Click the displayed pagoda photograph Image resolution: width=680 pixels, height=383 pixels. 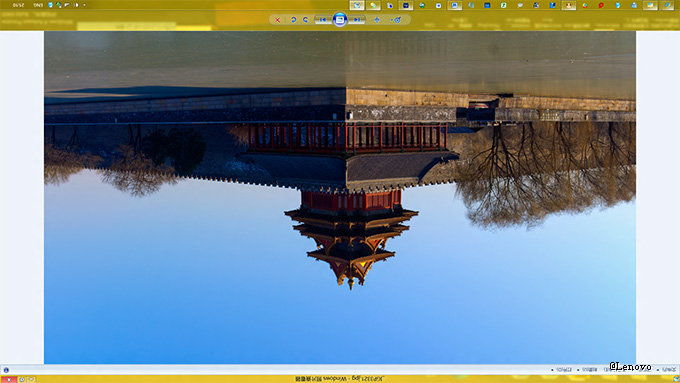340,197
